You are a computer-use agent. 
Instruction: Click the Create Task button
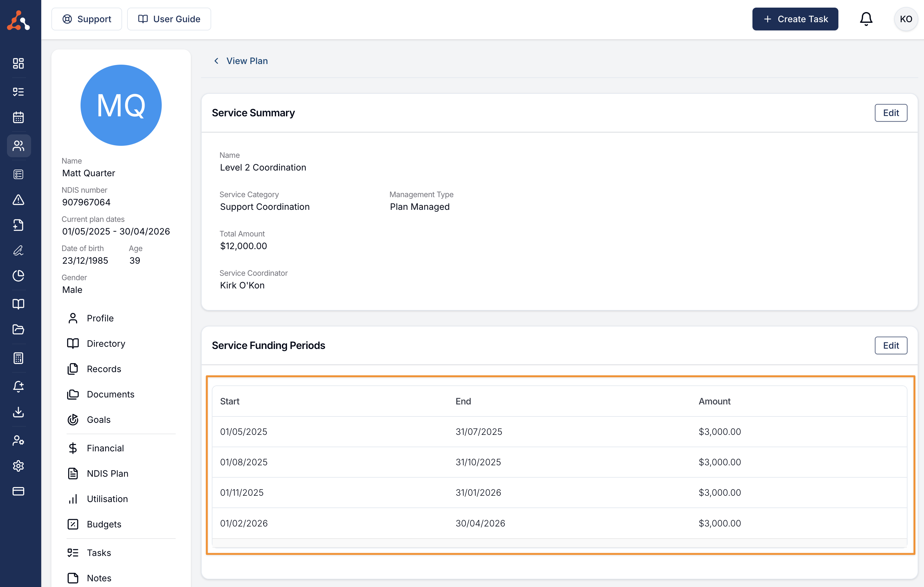(x=795, y=19)
